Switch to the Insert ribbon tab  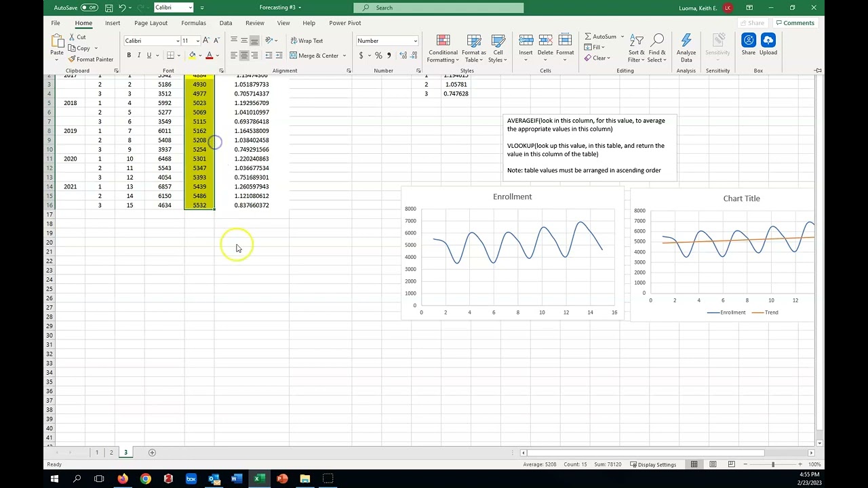[x=113, y=23]
